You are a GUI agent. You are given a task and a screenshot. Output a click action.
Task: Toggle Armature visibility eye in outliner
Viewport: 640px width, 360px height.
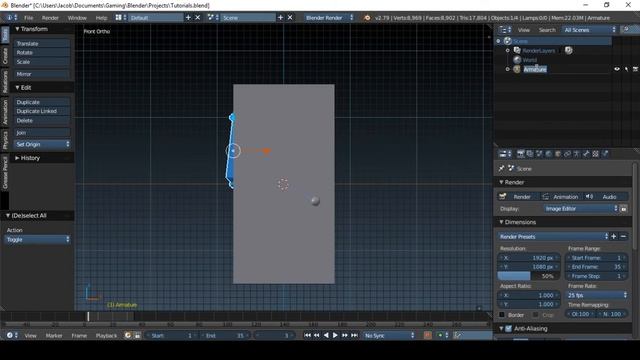(617, 69)
